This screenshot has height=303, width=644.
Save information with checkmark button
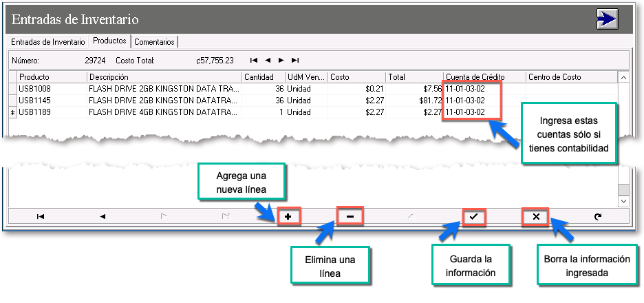tap(474, 217)
